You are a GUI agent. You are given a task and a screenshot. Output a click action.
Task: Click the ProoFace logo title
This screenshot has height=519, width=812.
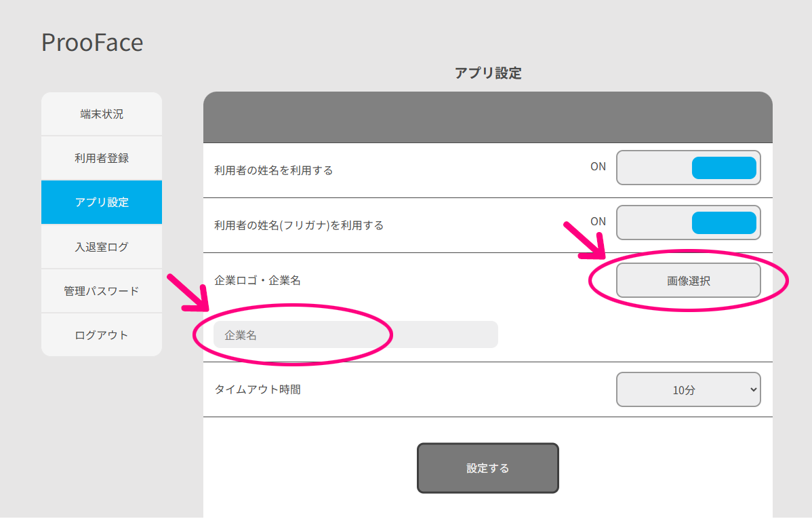click(x=92, y=43)
